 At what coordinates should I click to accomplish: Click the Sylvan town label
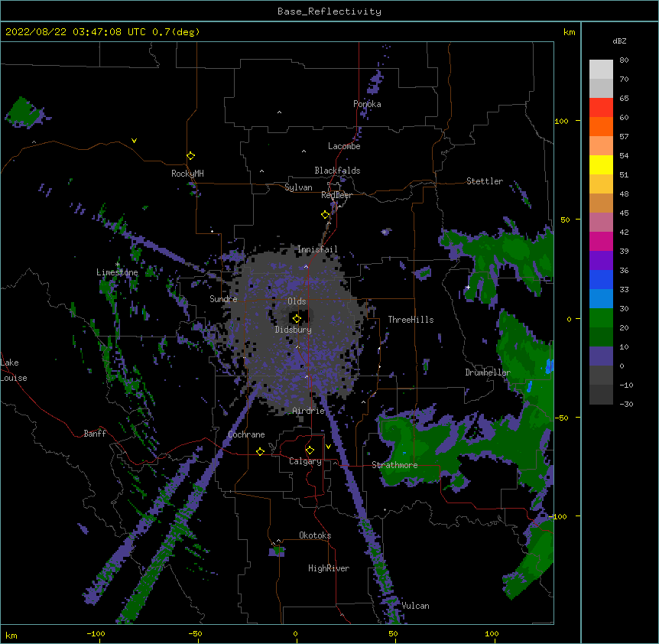coord(298,187)
